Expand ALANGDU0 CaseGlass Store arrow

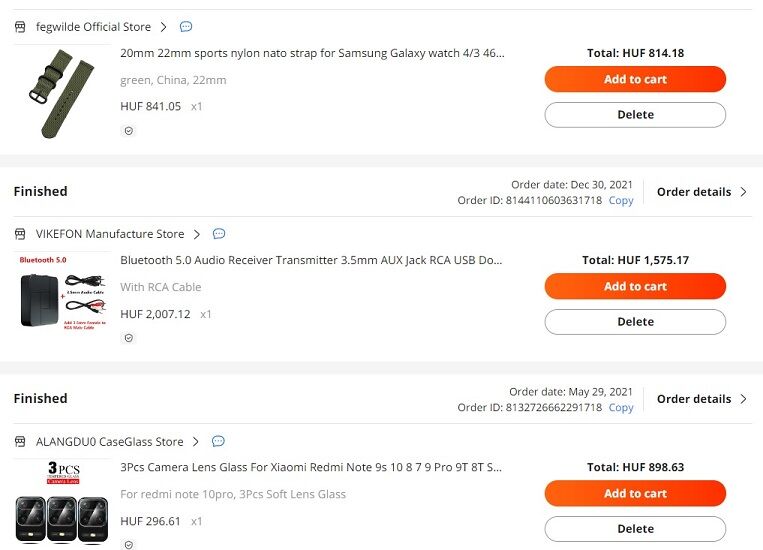tap(196, 441)
